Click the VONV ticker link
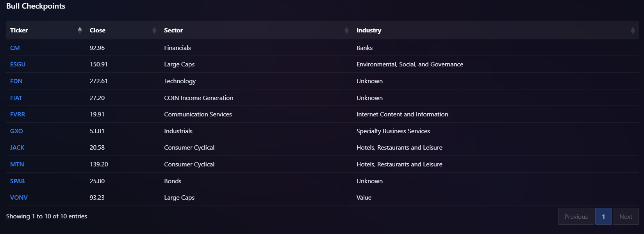 point(19,198)
